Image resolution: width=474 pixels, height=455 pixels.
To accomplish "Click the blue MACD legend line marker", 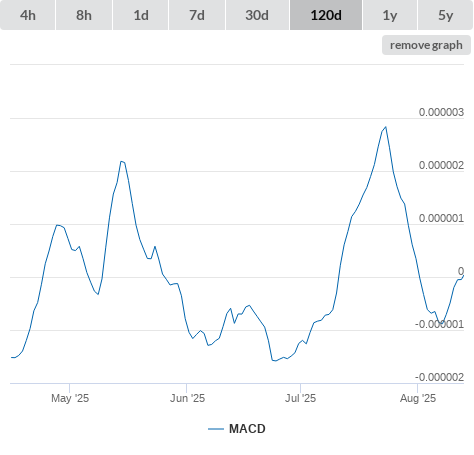I will [x=216, y=429].
